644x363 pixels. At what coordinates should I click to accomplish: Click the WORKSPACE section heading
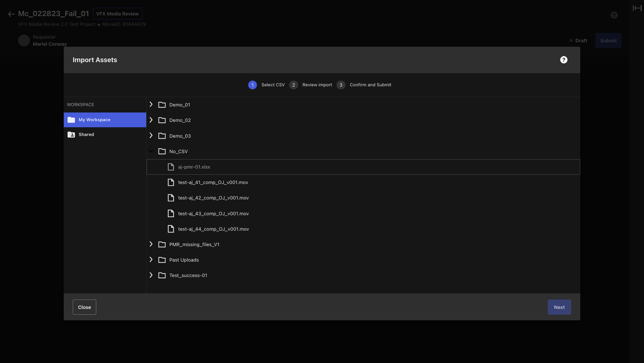tap(80, 105)
